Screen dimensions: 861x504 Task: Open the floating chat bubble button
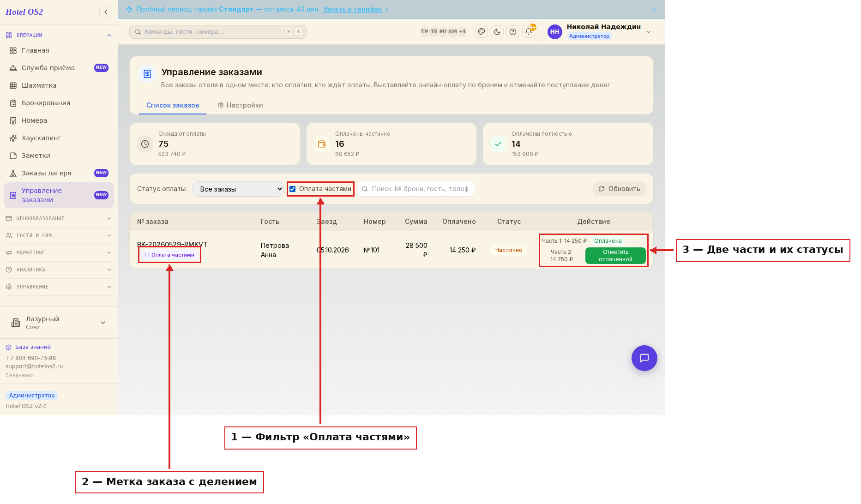click(x=644, y=358)
